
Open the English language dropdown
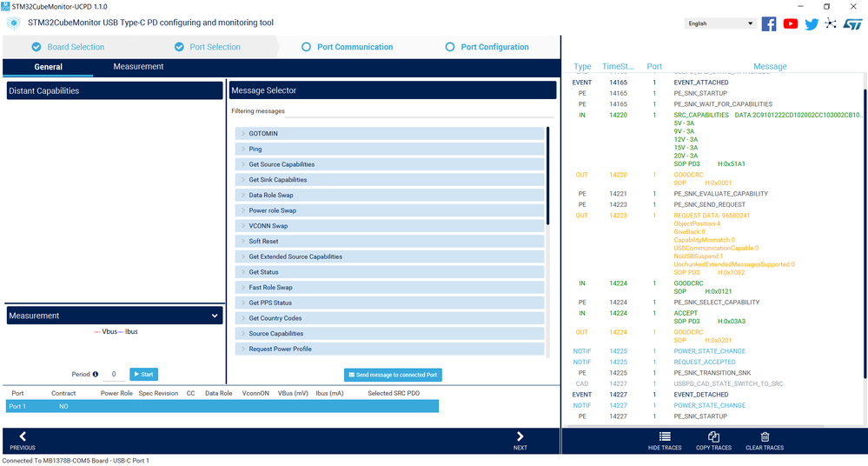720,23
